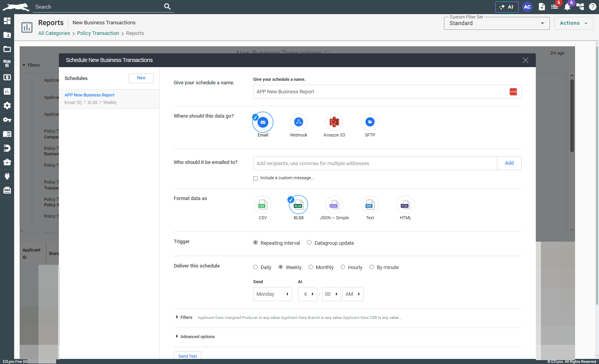Image resolution: width=599 pixels, height=364 pixels.
Task: Open the notifications bell
Action: click(567, 7)
